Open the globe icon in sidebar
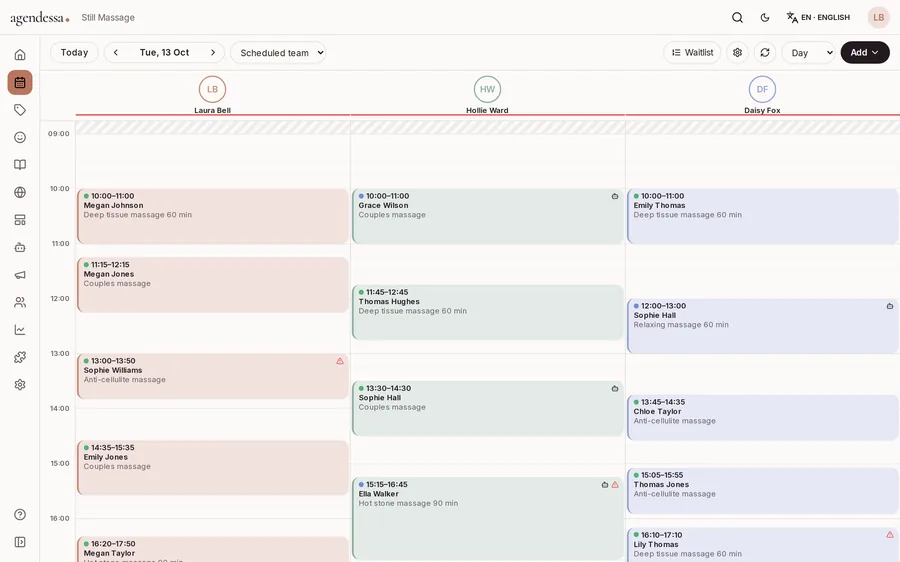This screenshot has width=900, height=562. (x=20, y=192)
